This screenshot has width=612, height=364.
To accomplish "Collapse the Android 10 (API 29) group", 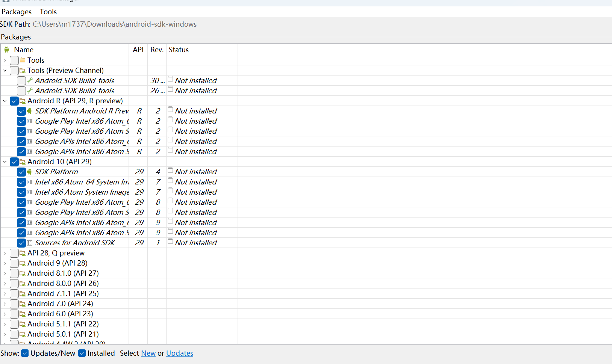I will (5, 162).
